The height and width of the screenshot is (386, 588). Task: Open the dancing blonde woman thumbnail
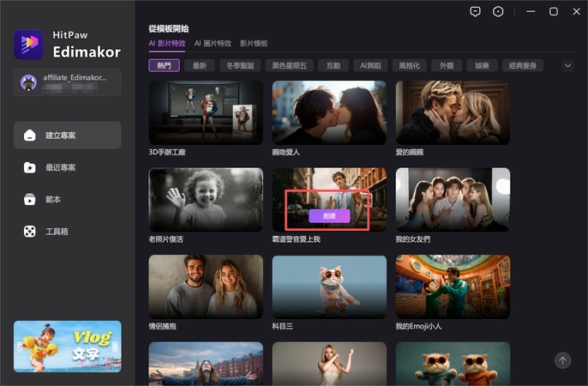tap(329, 364)
